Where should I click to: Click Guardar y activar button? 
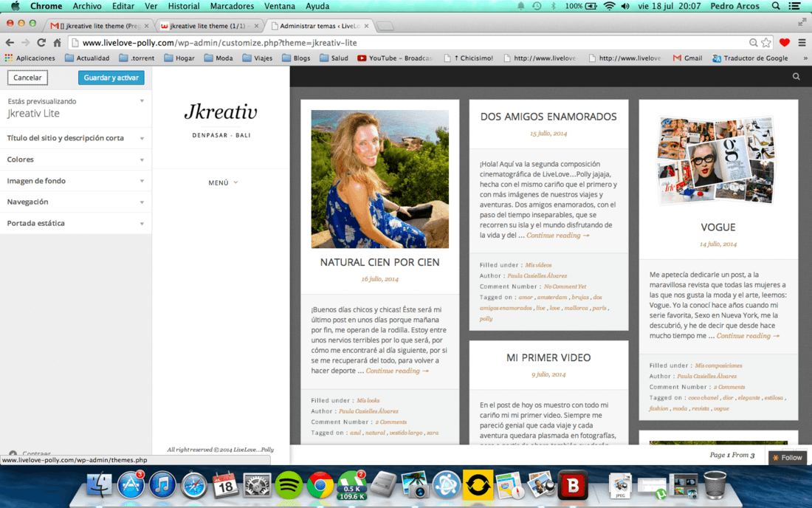[111, 78]
